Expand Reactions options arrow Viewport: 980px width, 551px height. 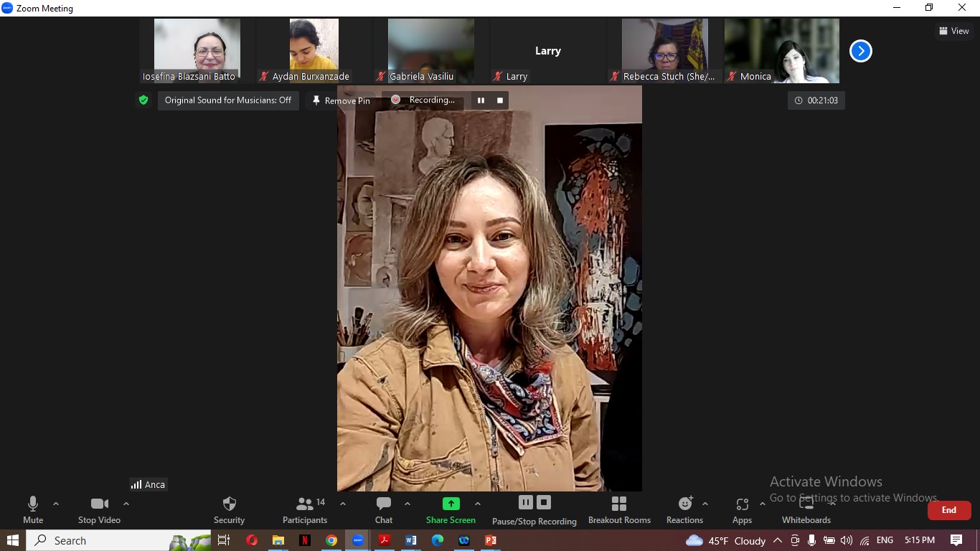[705, 504]
